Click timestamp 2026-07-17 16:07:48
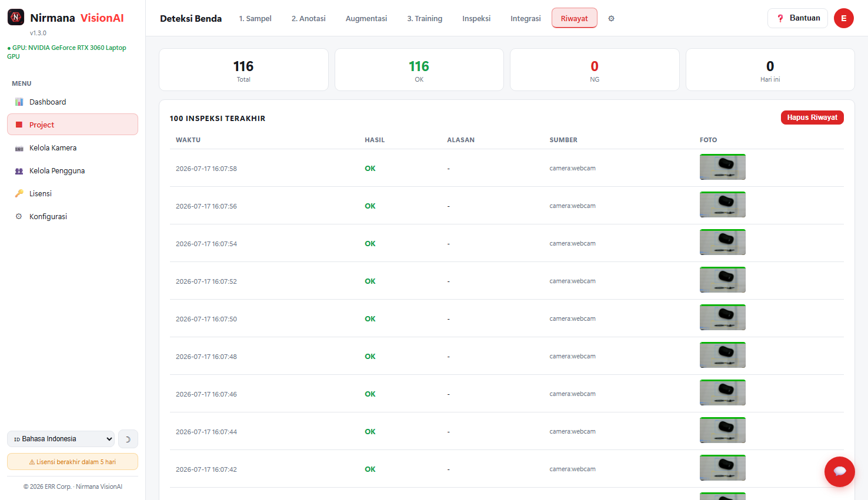Viewport: 868px width, 500px height. (206, 357)
